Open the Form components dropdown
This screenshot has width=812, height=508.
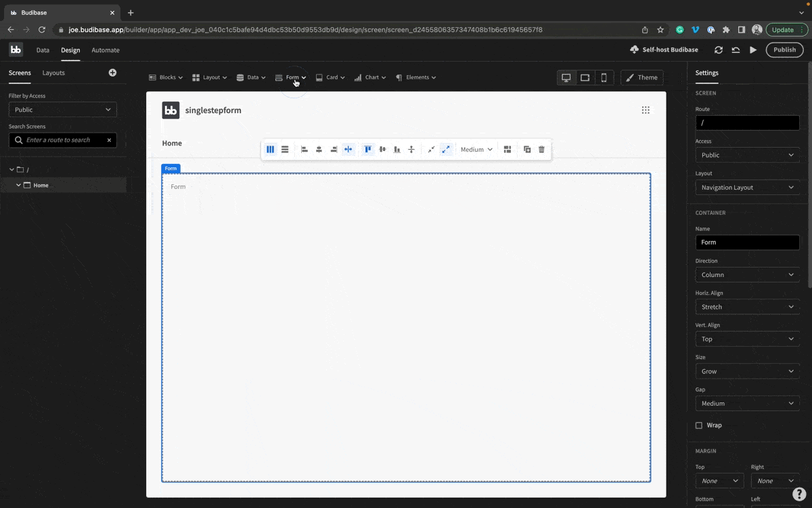[291, 77]
